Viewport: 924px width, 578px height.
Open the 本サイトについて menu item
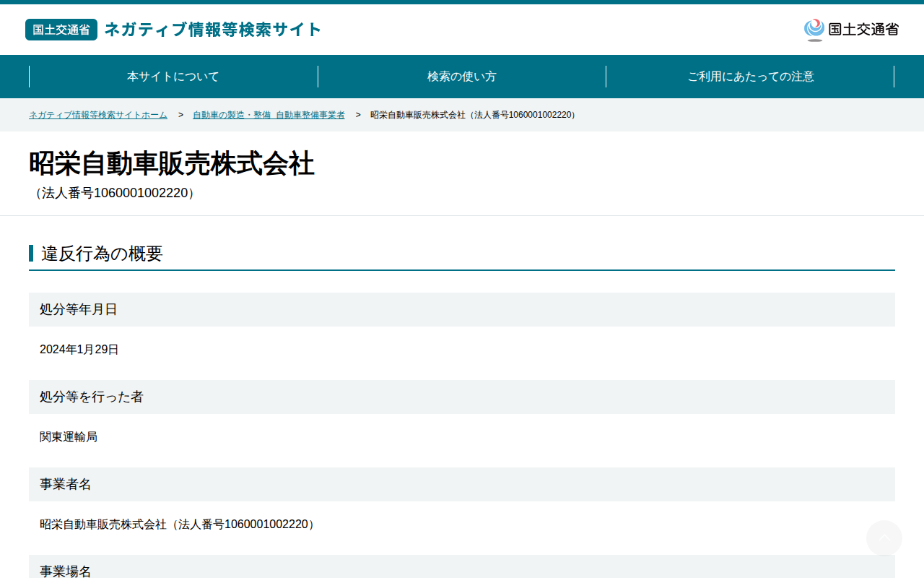(173, 77)
